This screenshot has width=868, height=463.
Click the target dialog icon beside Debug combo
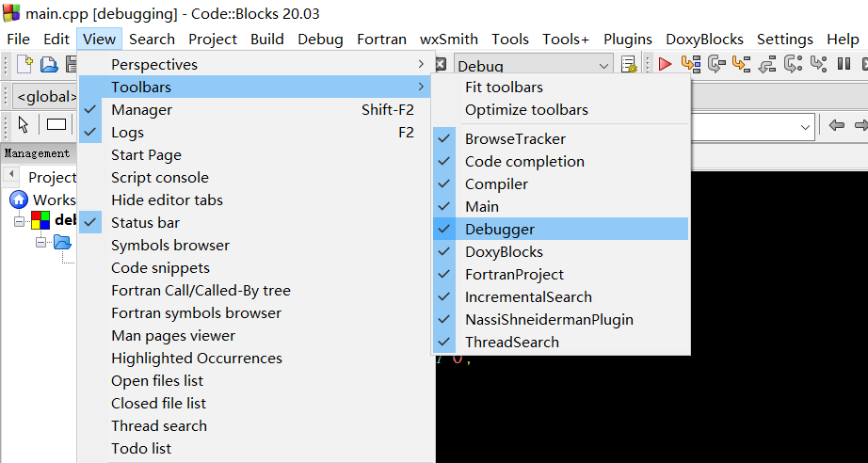tap(630, 65)
